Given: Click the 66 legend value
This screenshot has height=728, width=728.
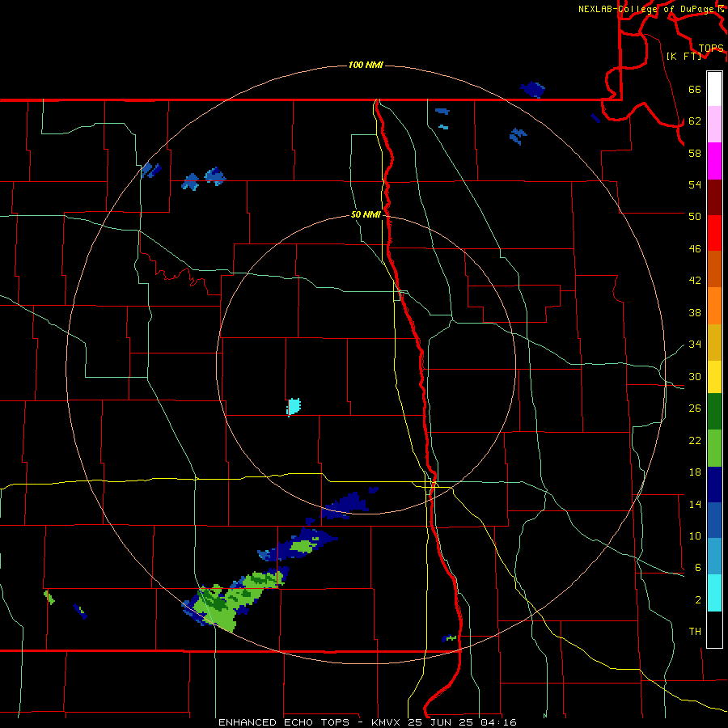Looking at the screenshot, I should 695,89.
